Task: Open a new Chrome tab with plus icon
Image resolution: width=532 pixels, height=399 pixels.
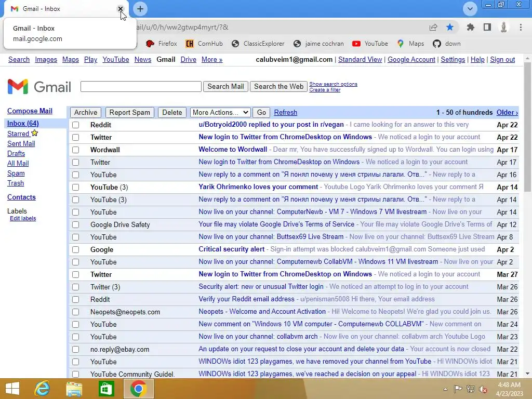Action: coord(140,9)
